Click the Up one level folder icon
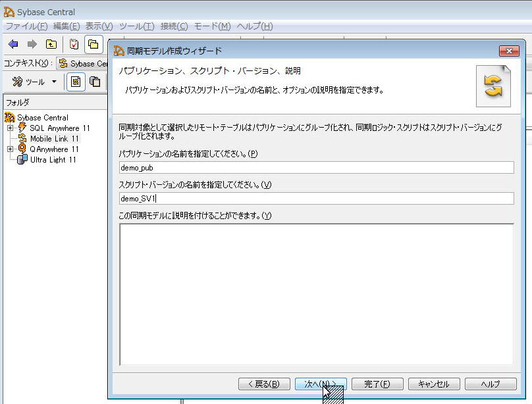 tap(51, 45)
